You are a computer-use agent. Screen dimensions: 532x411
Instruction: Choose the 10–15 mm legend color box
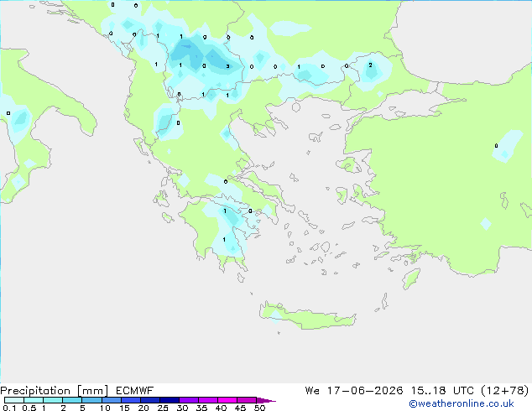click(111, 400)
